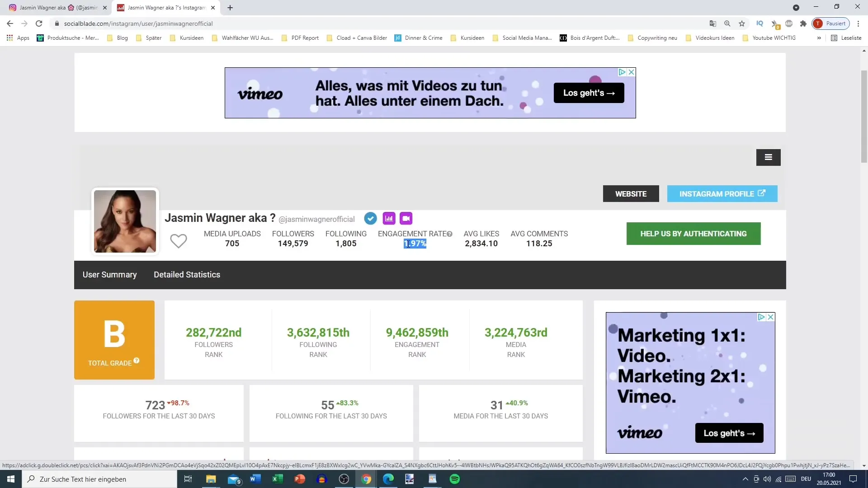Open the IQ extension icon
The width and height of the screenshot is (868, 488).
[x=760, y=23]
